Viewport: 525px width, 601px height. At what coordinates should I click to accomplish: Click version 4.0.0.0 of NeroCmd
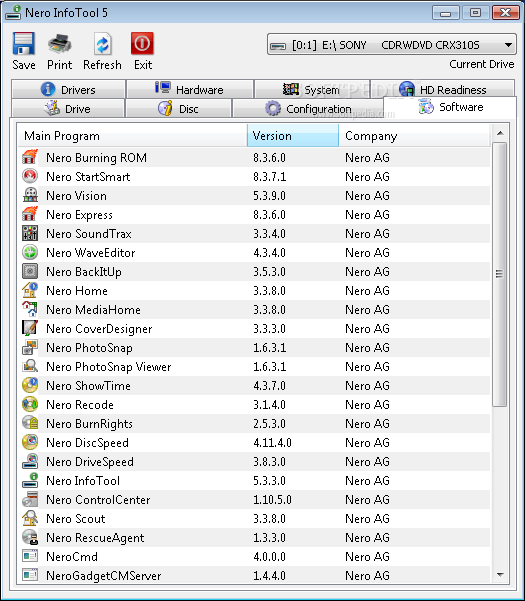click(x=269, y=557)
